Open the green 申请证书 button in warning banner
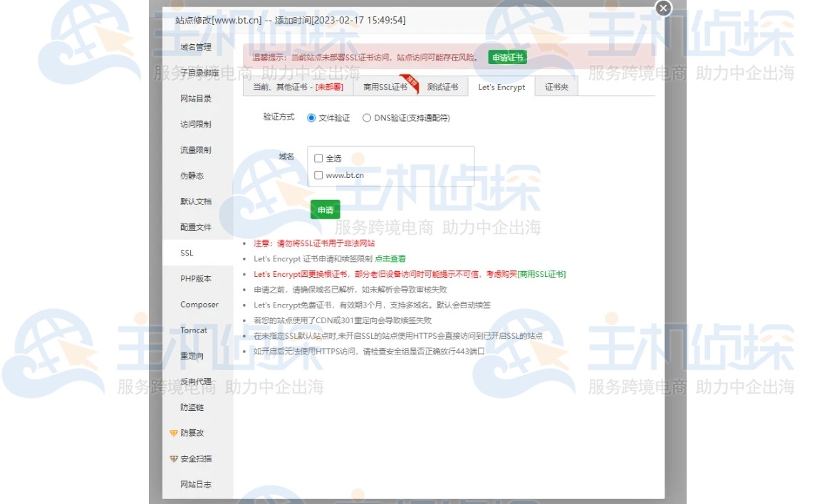Viewport: 822px width, 504px height. point(506,58)
